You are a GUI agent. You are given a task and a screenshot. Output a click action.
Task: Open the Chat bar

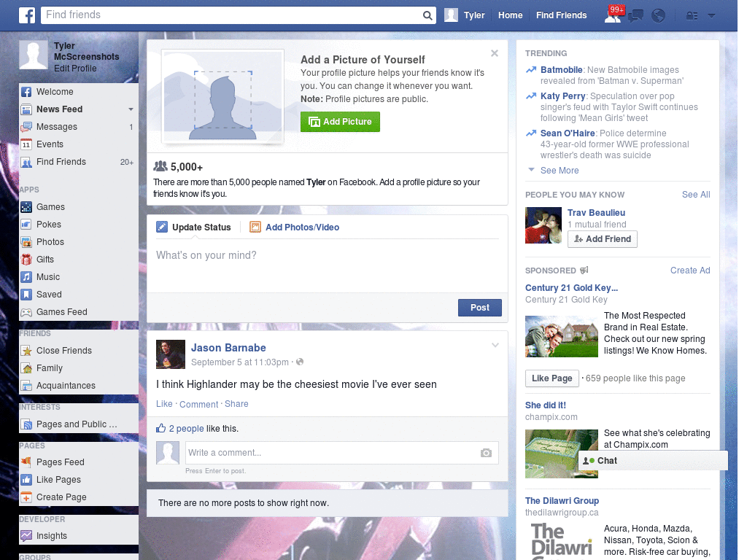(653, 461)
